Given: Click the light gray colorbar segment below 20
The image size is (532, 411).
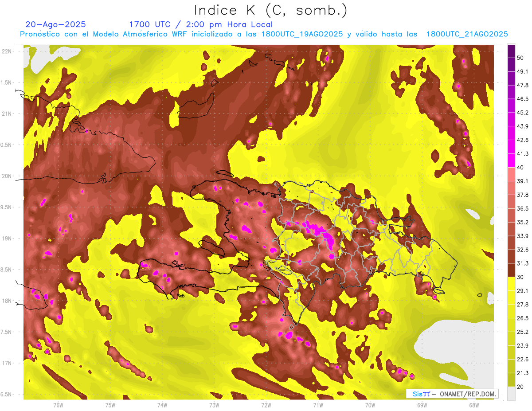Looking at the screenshot, I should 511,393.
